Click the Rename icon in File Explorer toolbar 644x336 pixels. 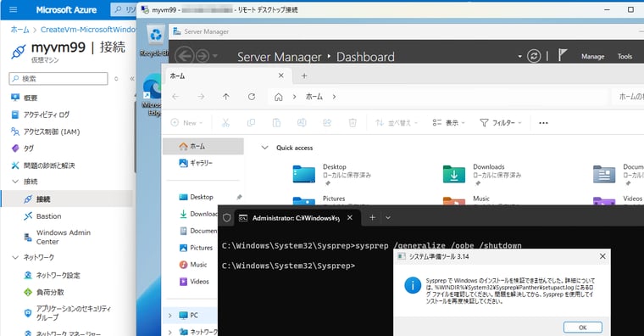tap(302, 122)
